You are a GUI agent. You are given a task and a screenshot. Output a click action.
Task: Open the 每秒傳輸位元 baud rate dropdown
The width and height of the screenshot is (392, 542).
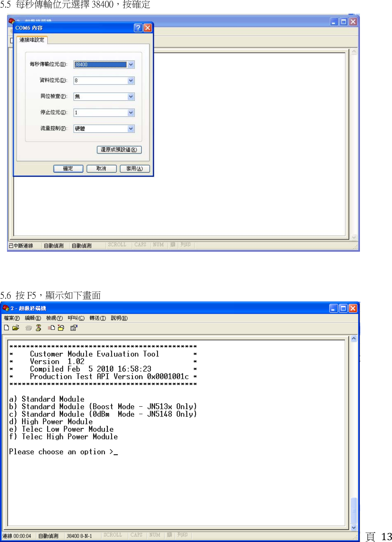pyautogui.click(x=131, y=65)
